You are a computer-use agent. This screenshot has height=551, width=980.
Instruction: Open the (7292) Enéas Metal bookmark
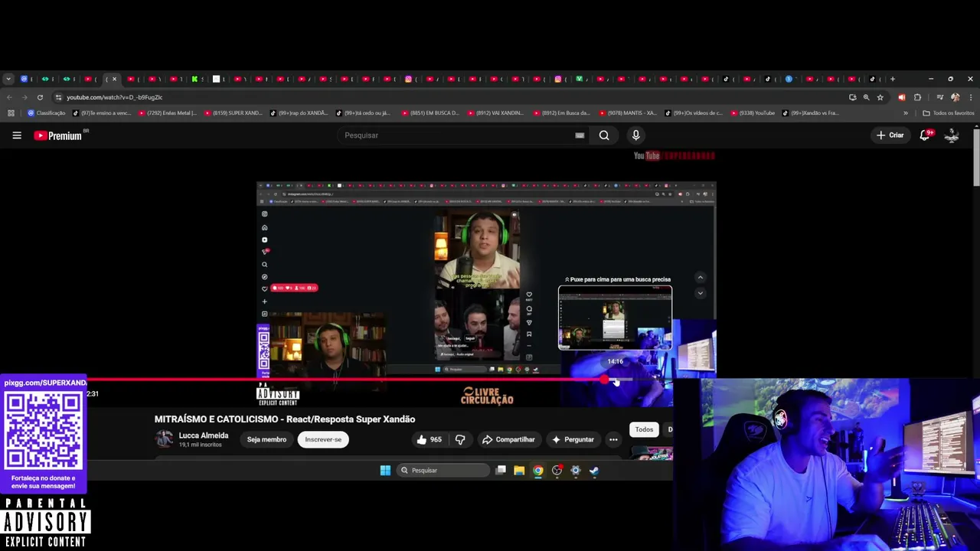(x=168, y=113)
